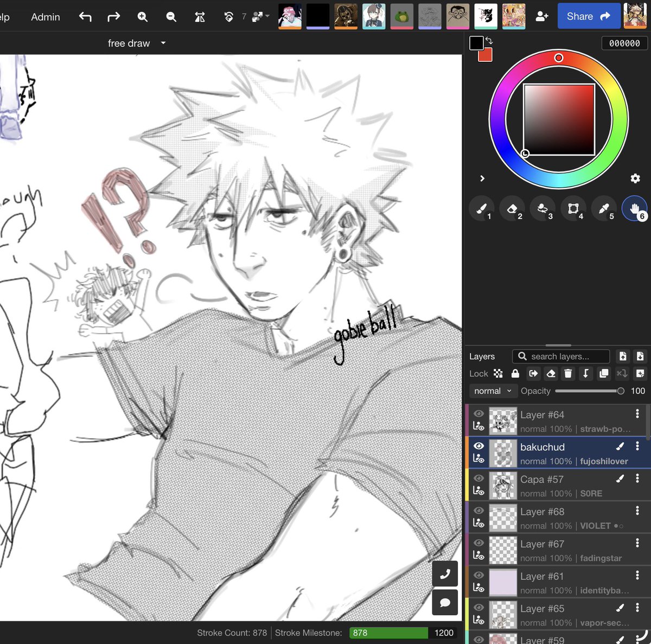Edit the hex color field 000000

click(x=624, y=43)
